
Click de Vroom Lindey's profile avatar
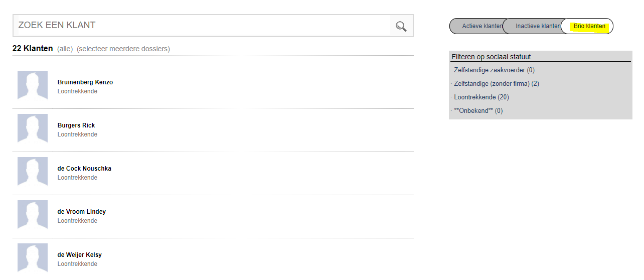[x=33, y=215]
